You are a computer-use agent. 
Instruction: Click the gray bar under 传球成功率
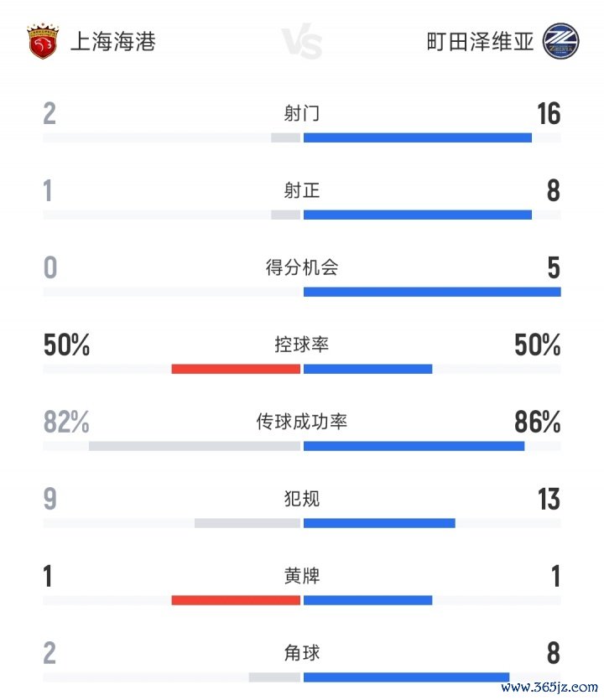[195, 446]
